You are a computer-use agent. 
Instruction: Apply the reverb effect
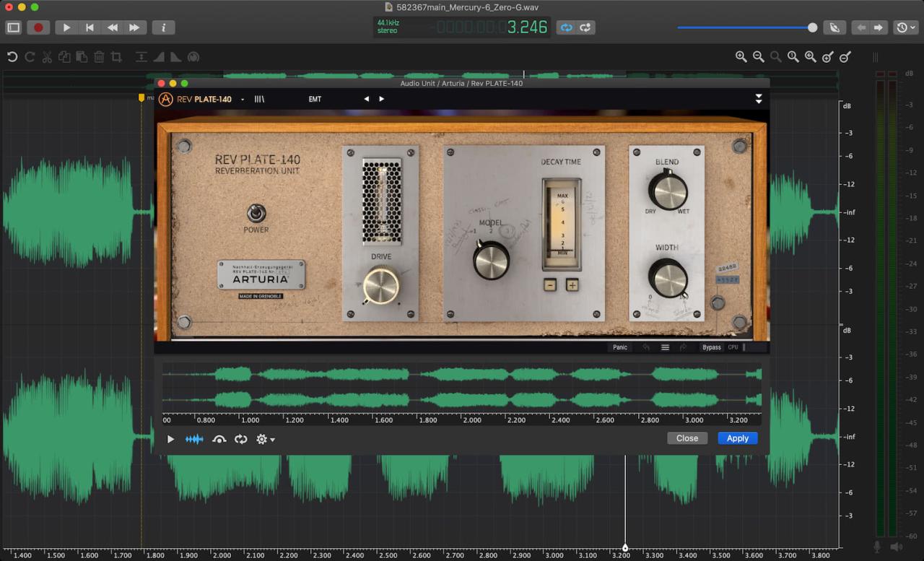point(738,438)
